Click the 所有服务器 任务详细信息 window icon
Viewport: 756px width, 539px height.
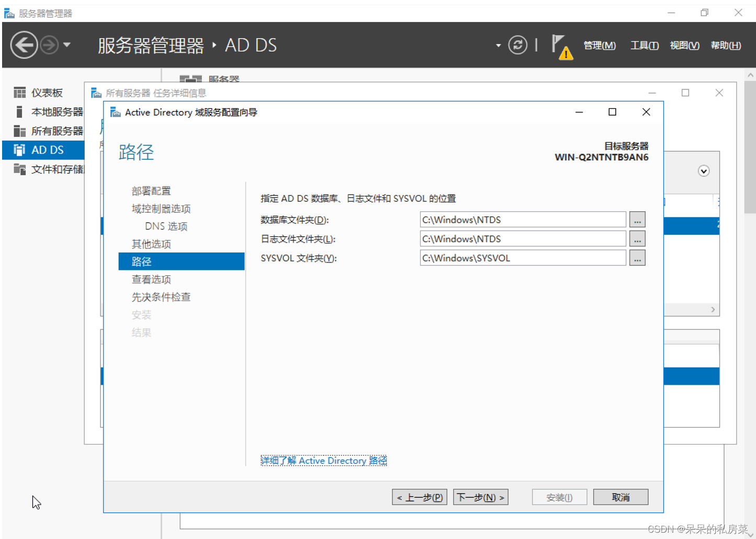click(x=96, y=93)
